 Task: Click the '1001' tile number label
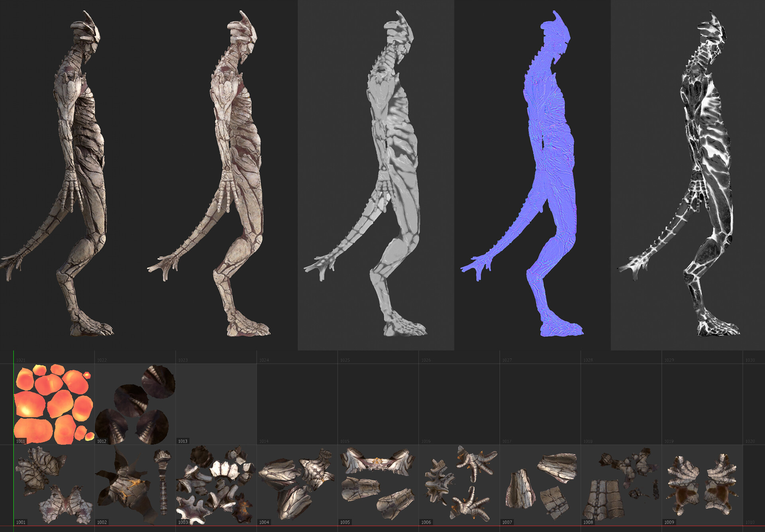(x=21, y=522)
